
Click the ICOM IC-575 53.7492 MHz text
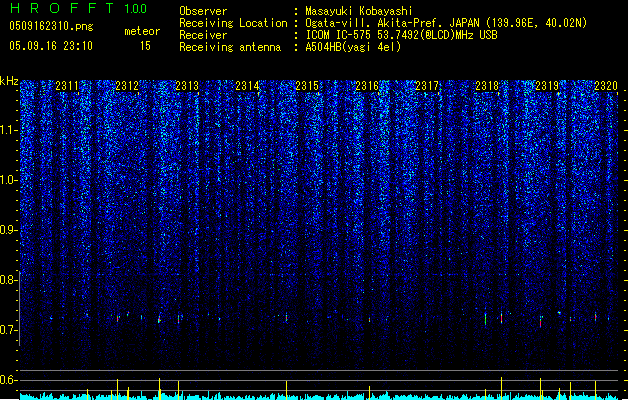coord(402,35)
